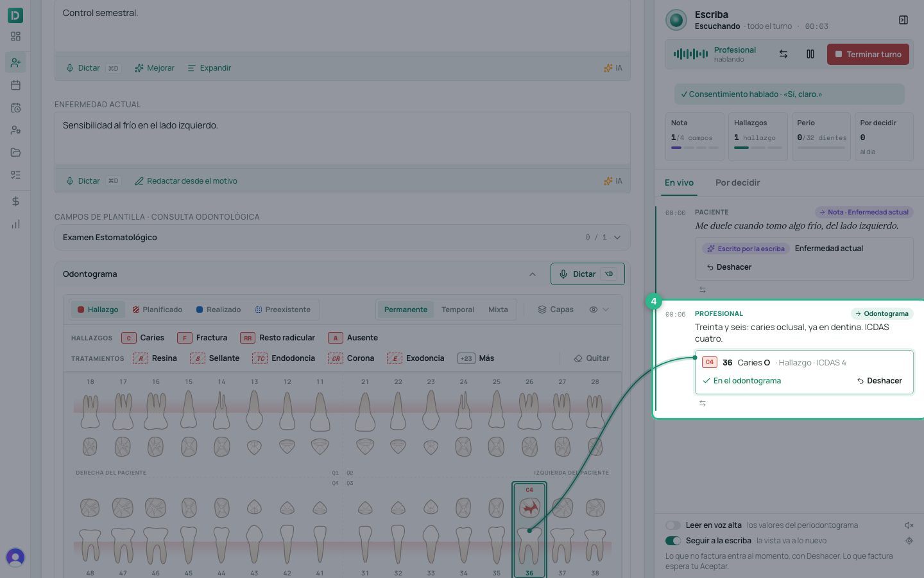Open the billing dollar icon in sidebar
The height and width of the screenshot is (578, 924).
pyautogui.click(x=15, y=201)
